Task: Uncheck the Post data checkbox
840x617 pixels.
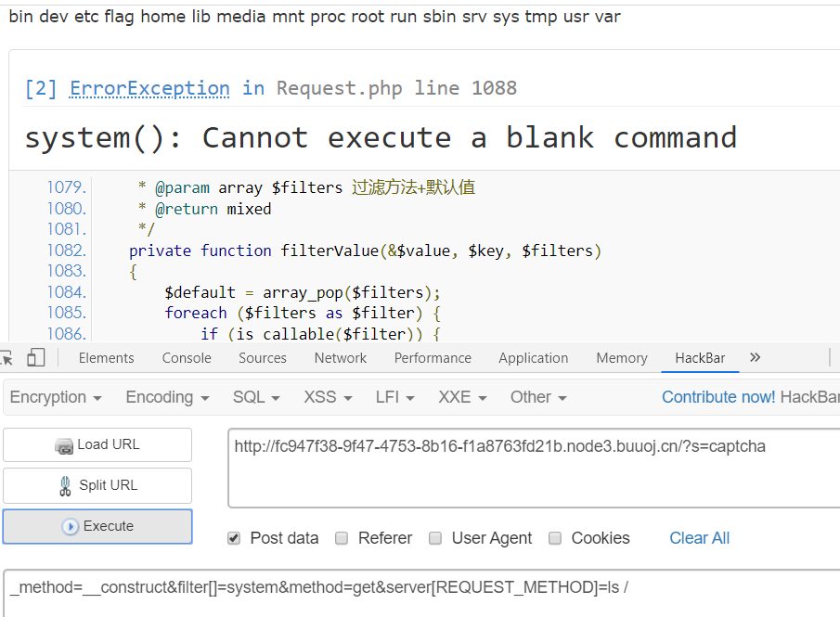Action: pos(234,538)
